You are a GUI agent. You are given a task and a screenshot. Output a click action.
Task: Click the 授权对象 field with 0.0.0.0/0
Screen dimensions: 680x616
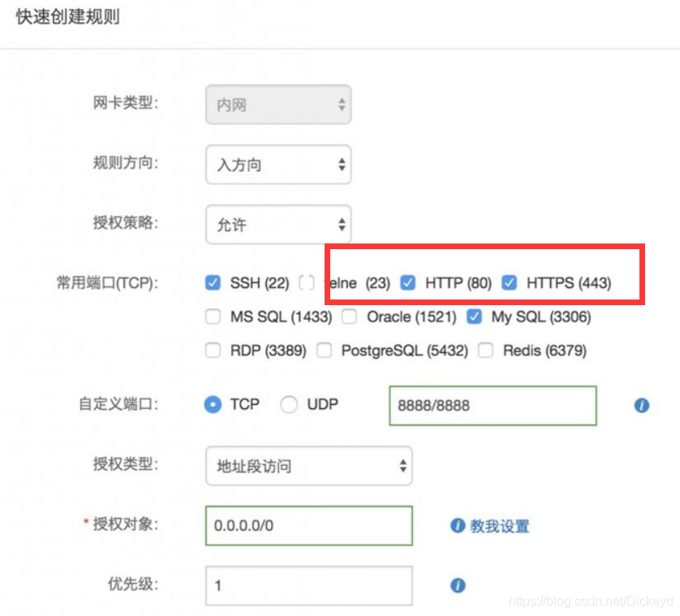pos(309,525)
